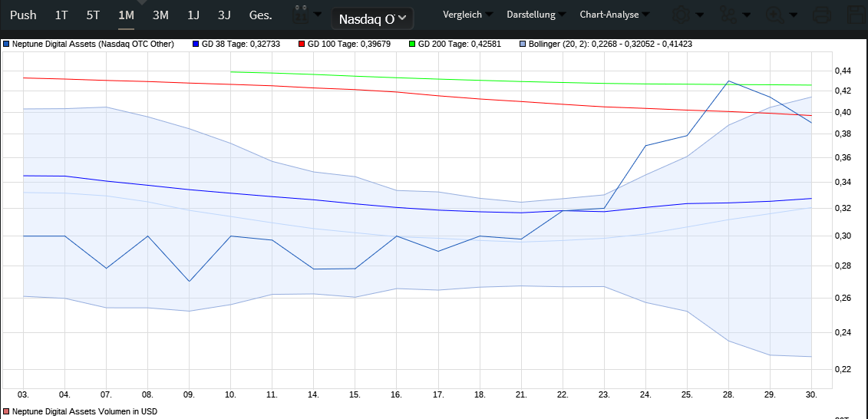Click the red GD 100 Tage legend swatch
The height and width of the screenshot is (419, 868).
301,45
